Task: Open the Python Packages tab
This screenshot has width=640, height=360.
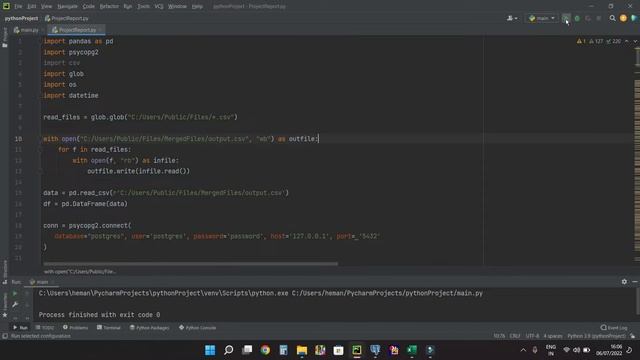Action: click(149, 328)
